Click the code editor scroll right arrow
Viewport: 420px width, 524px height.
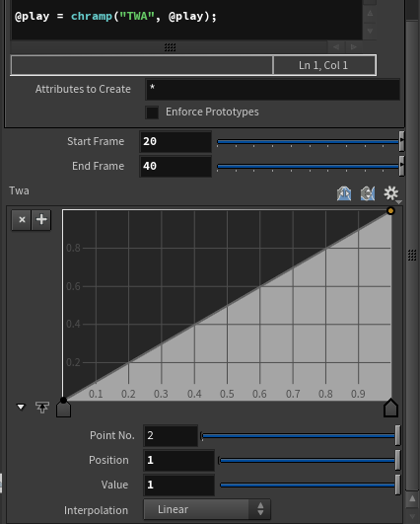click(x=354, y=46)
